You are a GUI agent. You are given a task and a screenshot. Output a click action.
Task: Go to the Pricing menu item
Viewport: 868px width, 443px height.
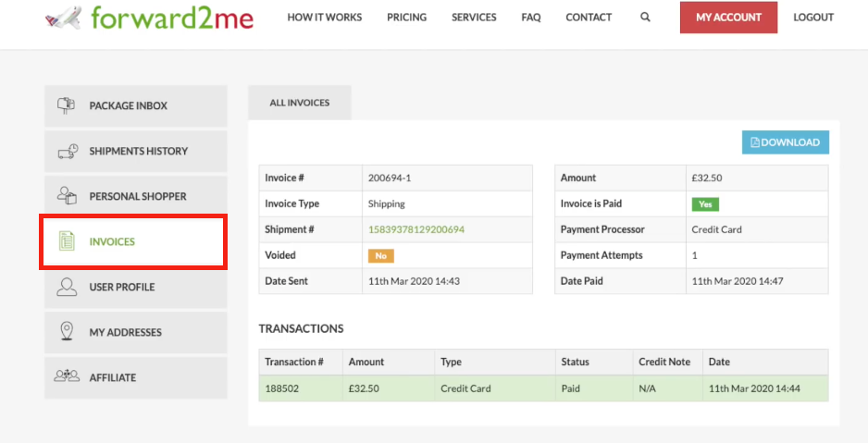click(406, 18)
